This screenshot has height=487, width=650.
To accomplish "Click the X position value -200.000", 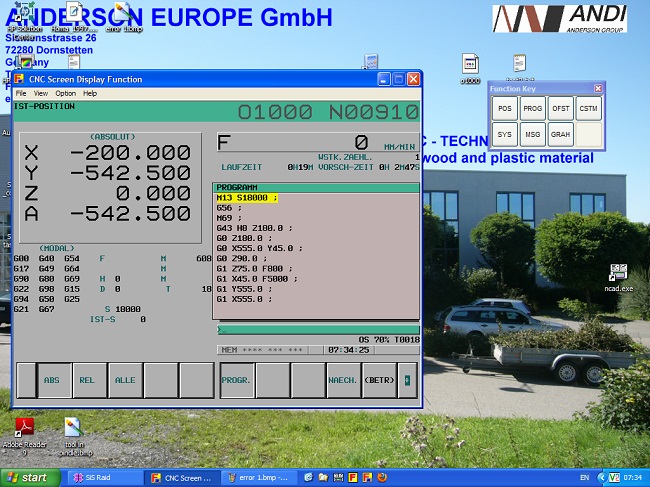I will (x=130, y=153).
